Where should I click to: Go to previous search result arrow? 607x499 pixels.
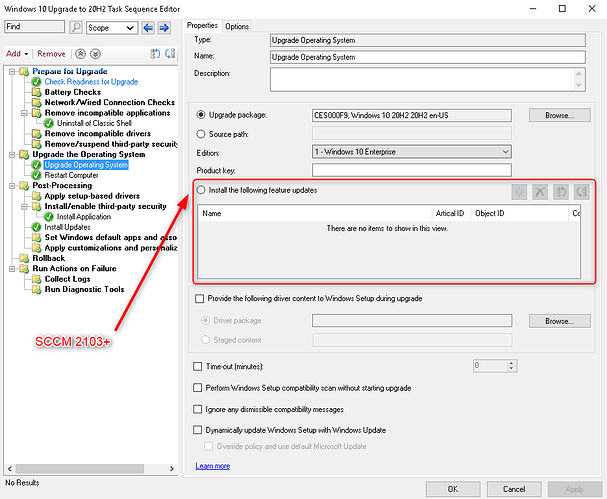(x=148, y=27)
